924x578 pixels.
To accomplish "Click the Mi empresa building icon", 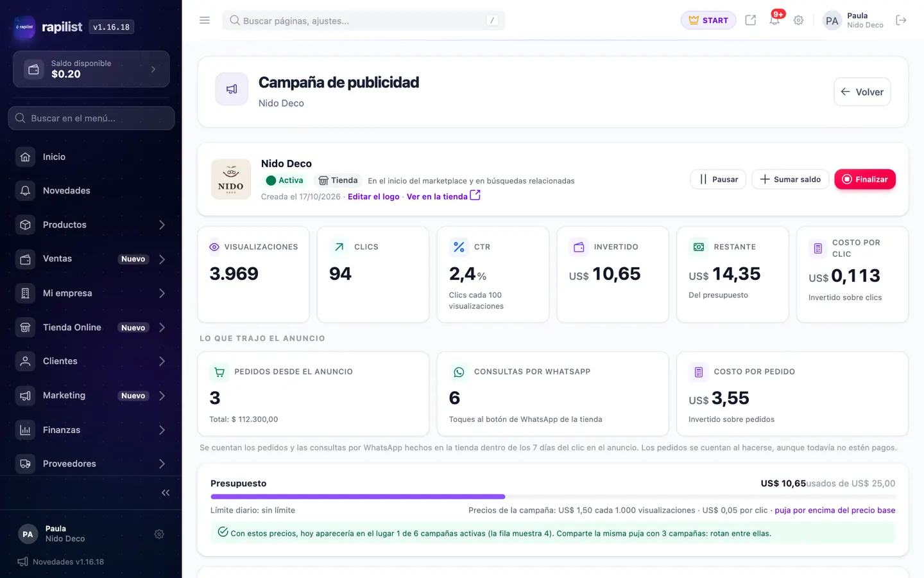I will [25, 293].
